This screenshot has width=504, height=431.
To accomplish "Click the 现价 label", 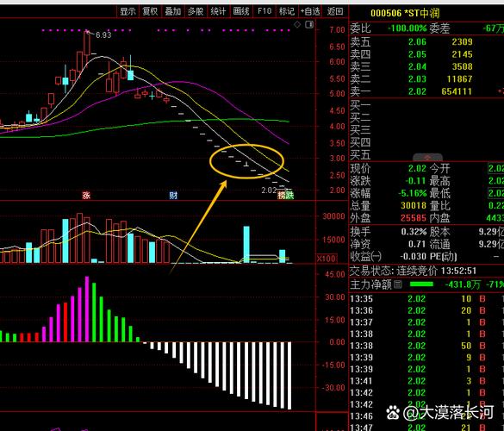I will [360, 168].
